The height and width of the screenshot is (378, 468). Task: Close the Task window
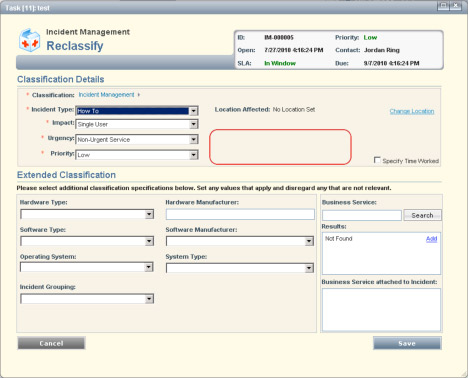click(x=456, y=6)
